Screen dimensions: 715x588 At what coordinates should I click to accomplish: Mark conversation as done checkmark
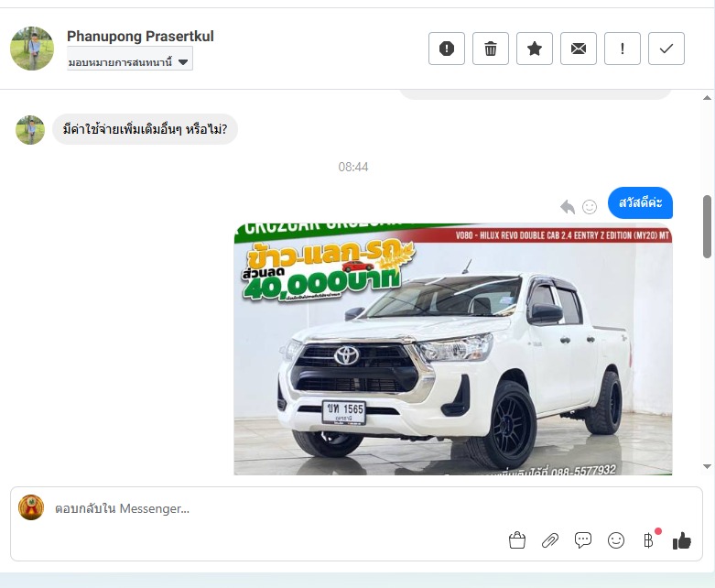click(x=666, y=49)
